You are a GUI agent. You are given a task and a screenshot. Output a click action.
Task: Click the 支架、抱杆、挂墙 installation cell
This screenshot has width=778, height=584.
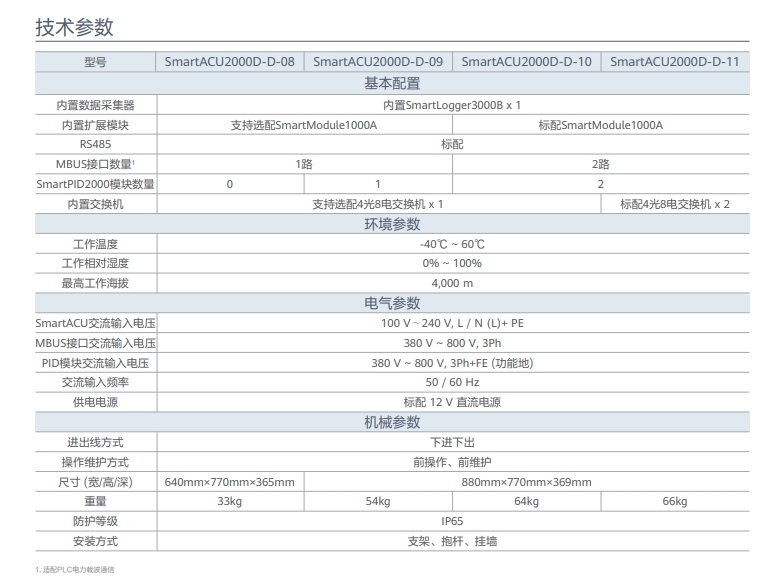click(x=452, y=541)
